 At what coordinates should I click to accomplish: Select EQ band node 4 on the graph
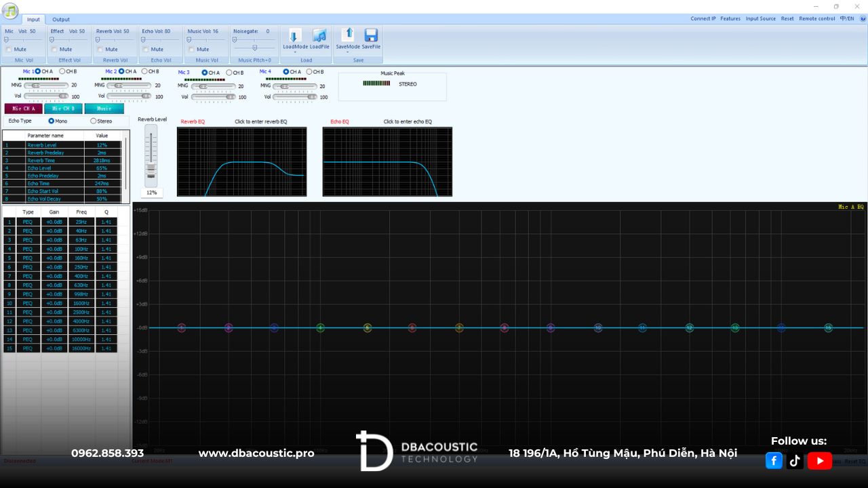point(321,328)
